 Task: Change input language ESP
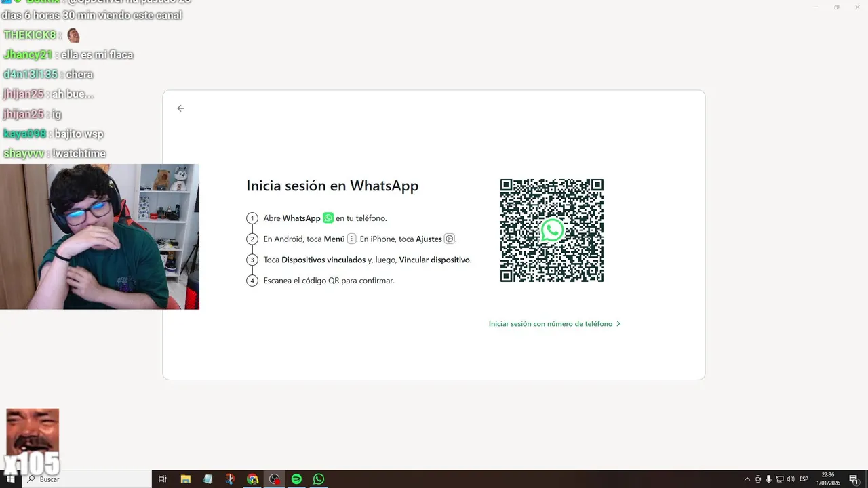tap(804, 479)
